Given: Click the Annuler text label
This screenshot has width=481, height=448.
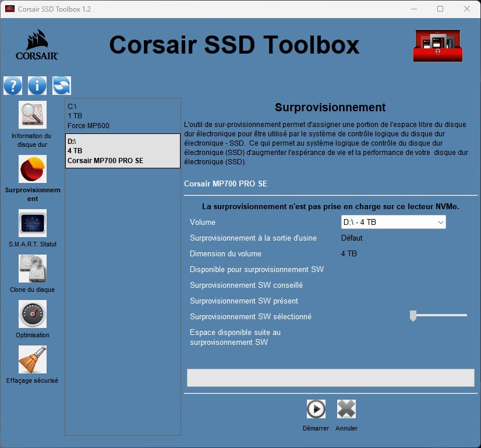Looking at the screenshot, I should 346,428.
